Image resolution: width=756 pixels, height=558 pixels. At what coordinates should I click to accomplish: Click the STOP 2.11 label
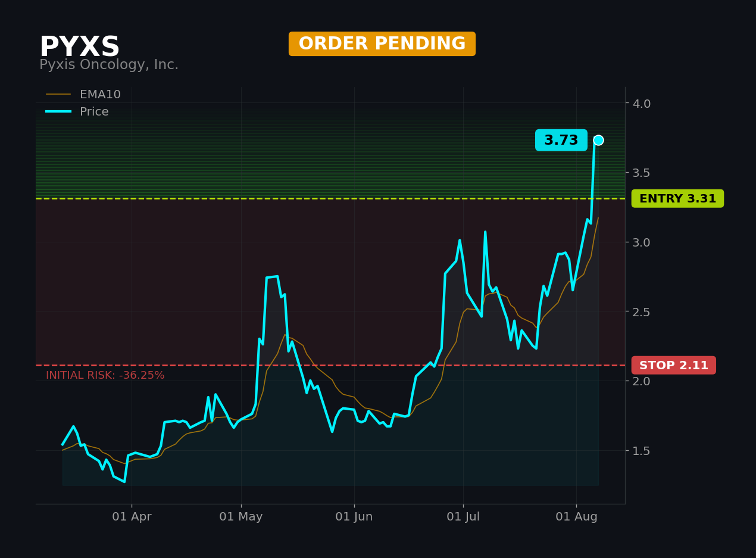coord(674,366)
